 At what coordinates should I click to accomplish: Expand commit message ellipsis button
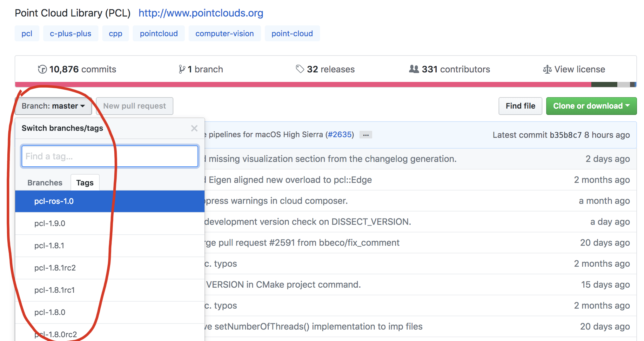point(366,135)
